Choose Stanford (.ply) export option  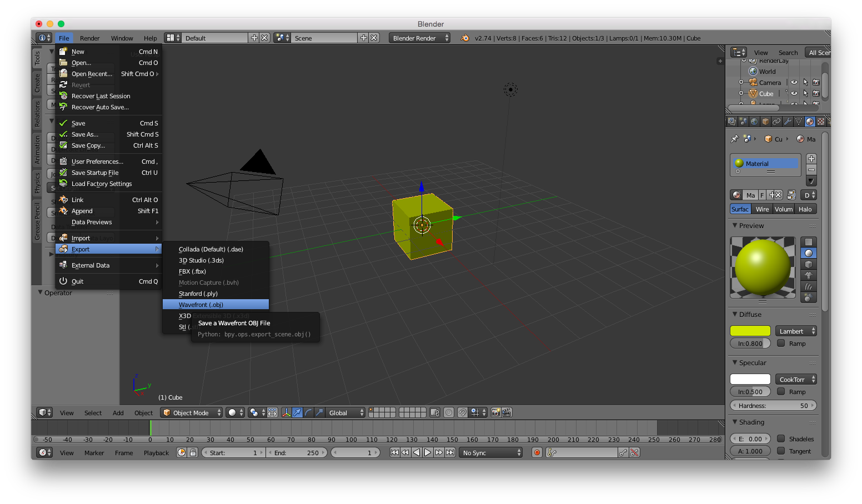click(215, 293)
